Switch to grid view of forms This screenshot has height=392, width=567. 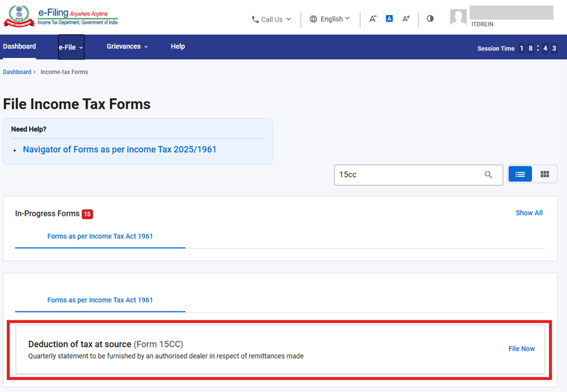(x=545, y=174)
